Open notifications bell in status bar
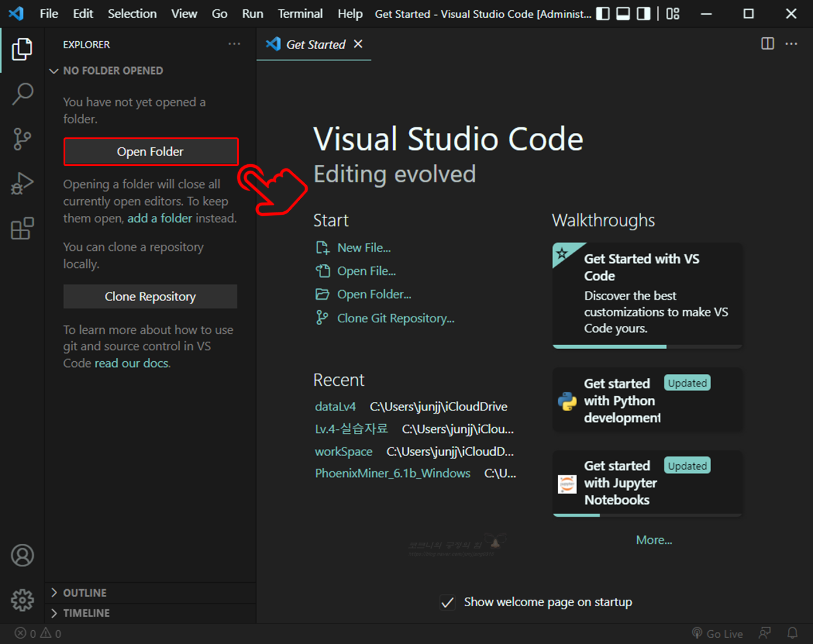The height and width of the screenshot is (644, 813). tap(792, 633)
